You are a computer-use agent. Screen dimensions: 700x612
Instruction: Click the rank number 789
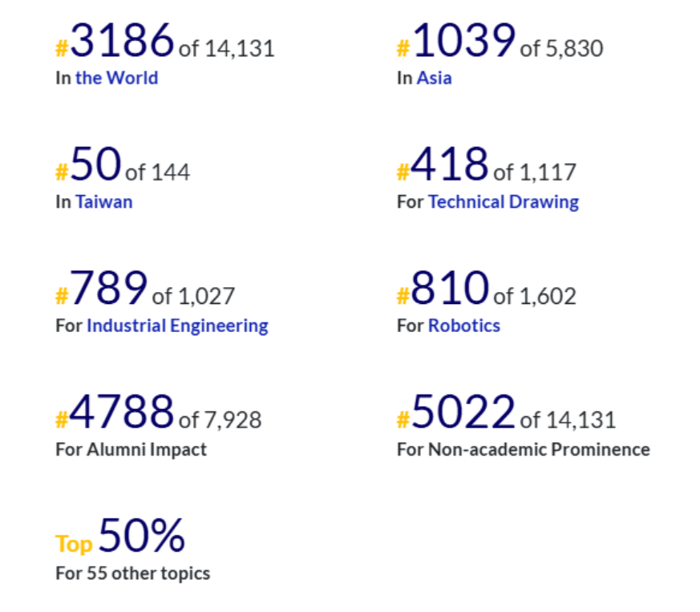(109, 289)
